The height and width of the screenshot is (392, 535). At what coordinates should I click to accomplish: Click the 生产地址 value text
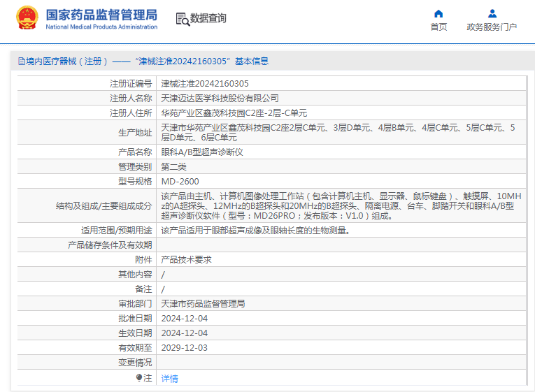pyautogui.click(x=338, y=132)
